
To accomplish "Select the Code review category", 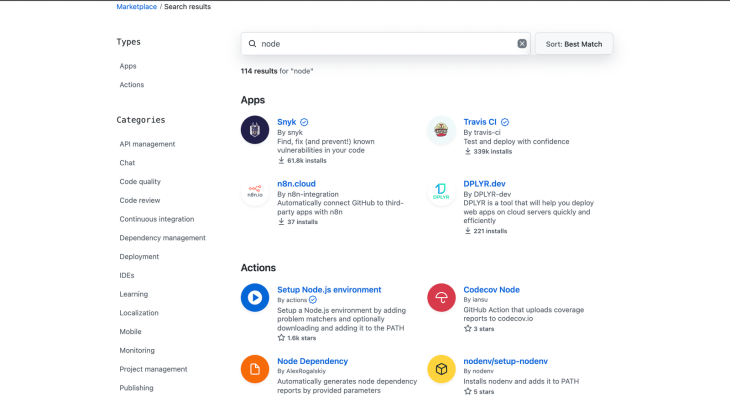I will [140, 200].
